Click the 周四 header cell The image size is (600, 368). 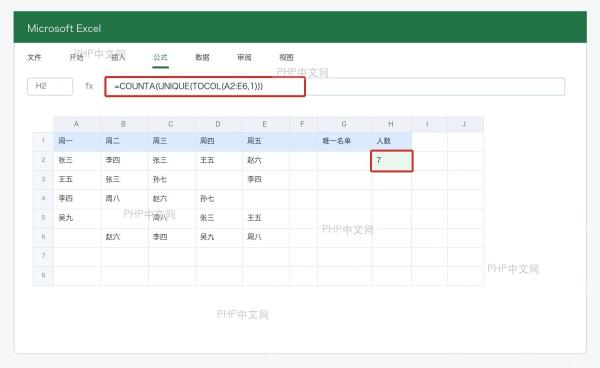219,141
